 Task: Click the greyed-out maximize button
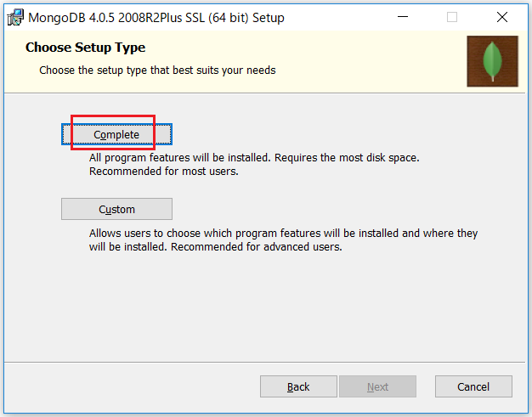[x=452, y=17]
